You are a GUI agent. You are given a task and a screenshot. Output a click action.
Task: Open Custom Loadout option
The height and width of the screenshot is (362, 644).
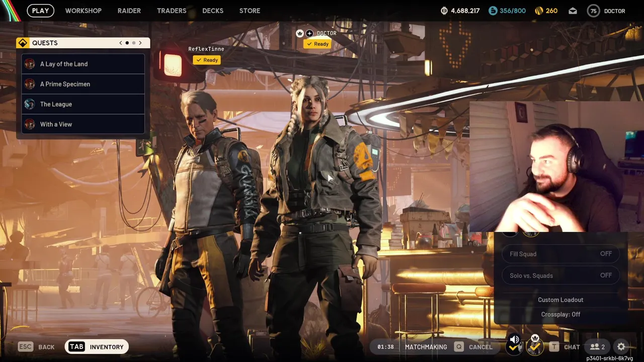click(560, 300)
